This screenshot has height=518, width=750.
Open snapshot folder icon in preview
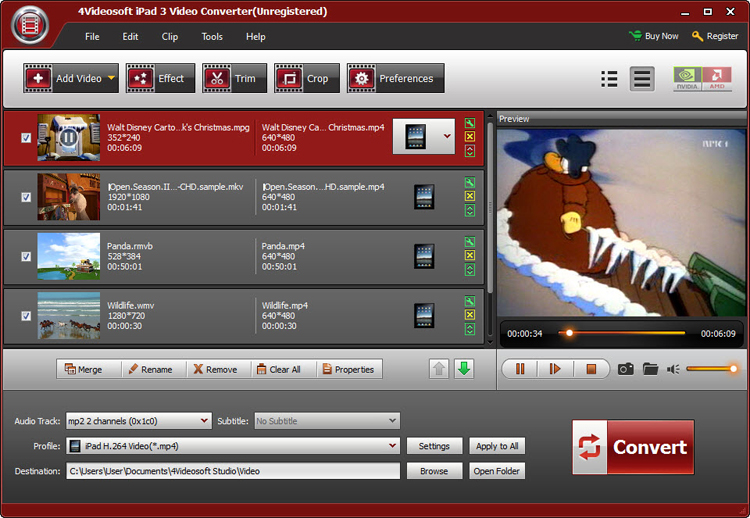click(x=650, y=369)
